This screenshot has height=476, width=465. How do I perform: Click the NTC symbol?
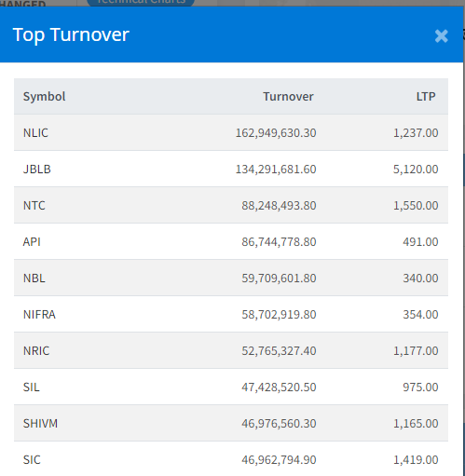pyautogui.click(x=34, y=206)
